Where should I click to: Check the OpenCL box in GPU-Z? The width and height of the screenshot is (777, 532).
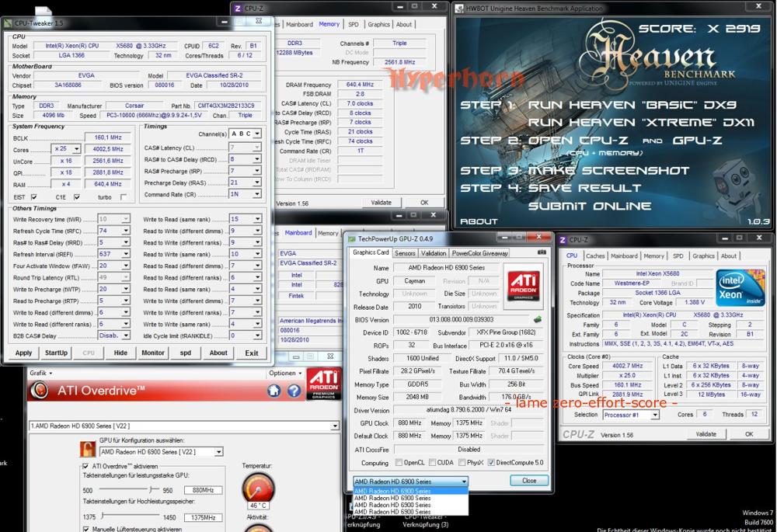click(399, 463)
